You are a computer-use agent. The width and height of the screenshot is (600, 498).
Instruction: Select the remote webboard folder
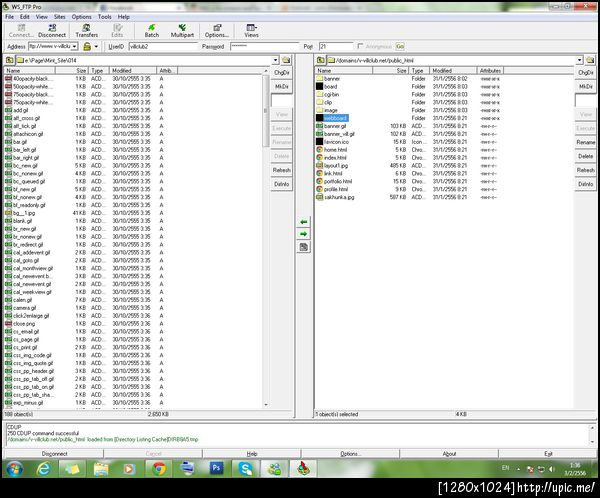(x=335, y=118)
